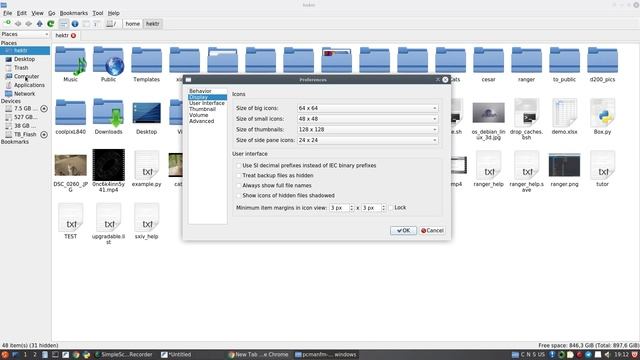Open the Public folder

coord(108,64)
